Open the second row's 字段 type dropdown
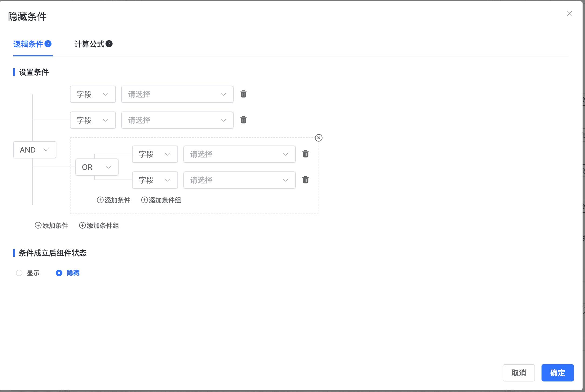585x392 pixels. [93, 120]
